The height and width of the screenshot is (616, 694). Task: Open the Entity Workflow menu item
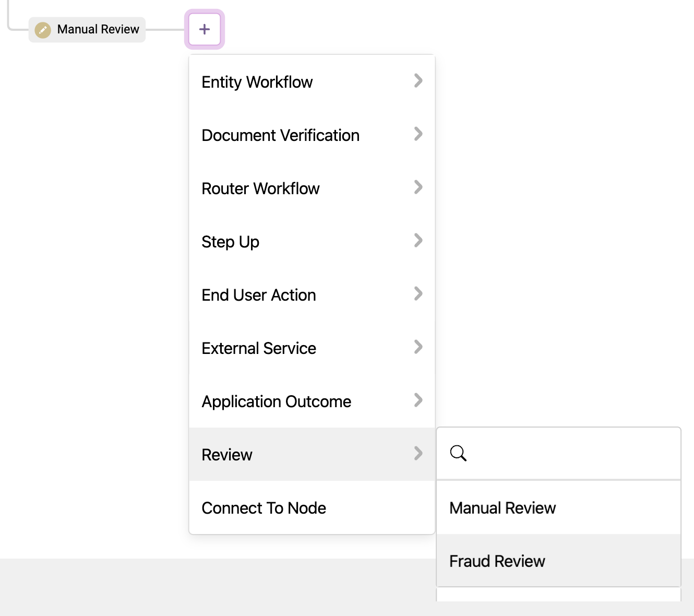[x=257, y=82]
